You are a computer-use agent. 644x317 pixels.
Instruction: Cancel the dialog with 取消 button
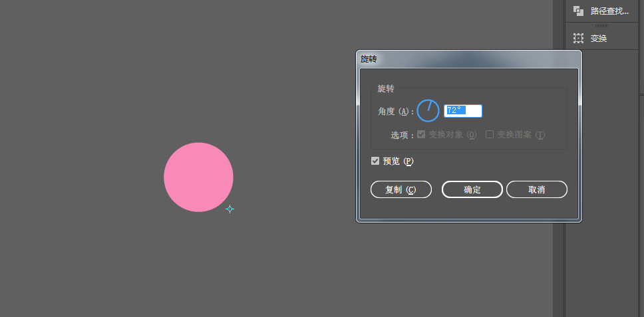pos(536,189)
